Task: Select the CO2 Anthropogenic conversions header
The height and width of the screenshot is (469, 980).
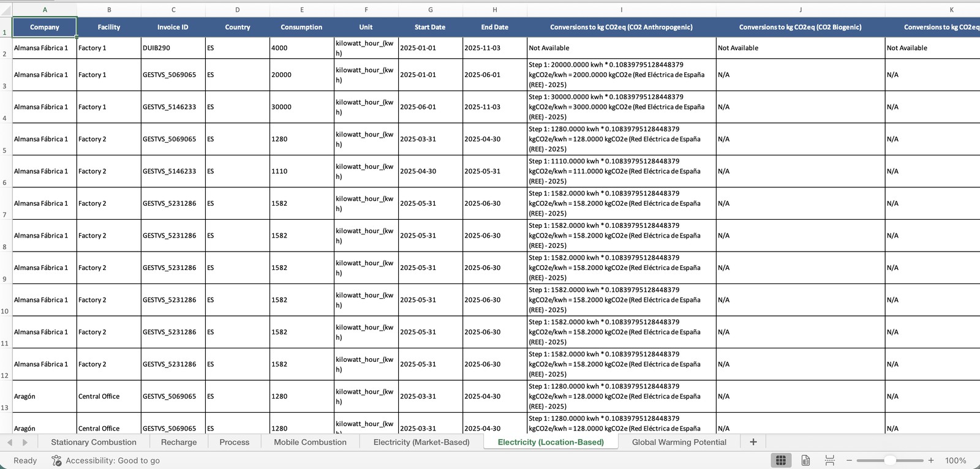Action: (622, 27)
